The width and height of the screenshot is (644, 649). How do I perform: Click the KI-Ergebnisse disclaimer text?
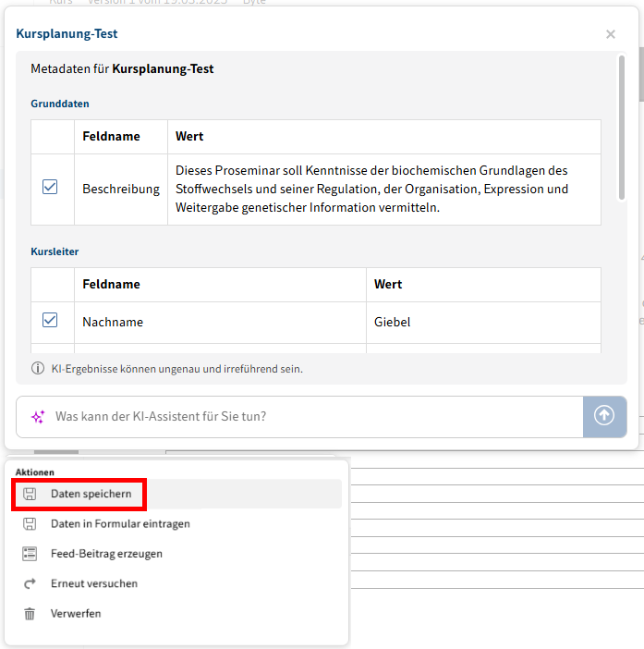177,369
